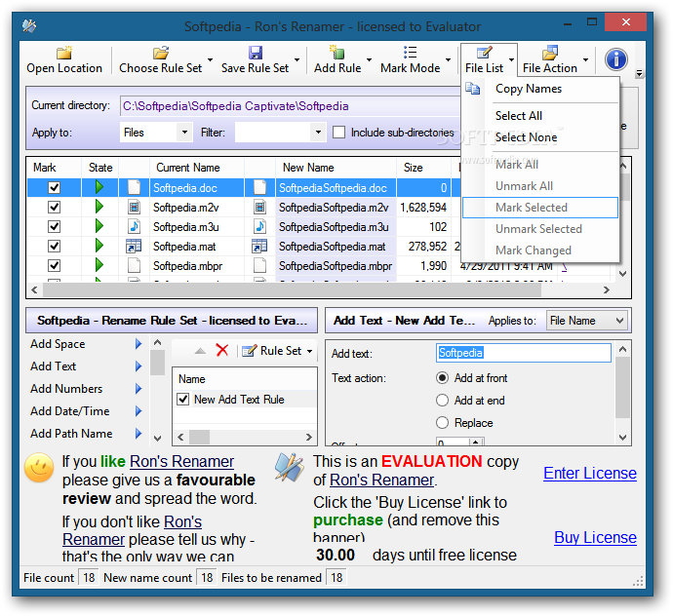
Task: Open the Apply to Files dropdown
Action: [184, 133]
